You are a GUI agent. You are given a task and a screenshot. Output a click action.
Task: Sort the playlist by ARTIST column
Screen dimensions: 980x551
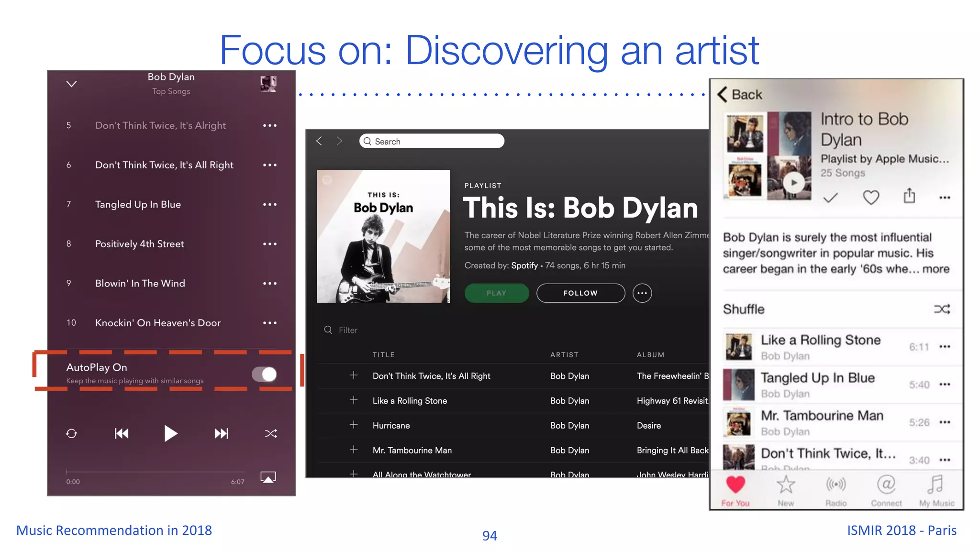[564, 355]
